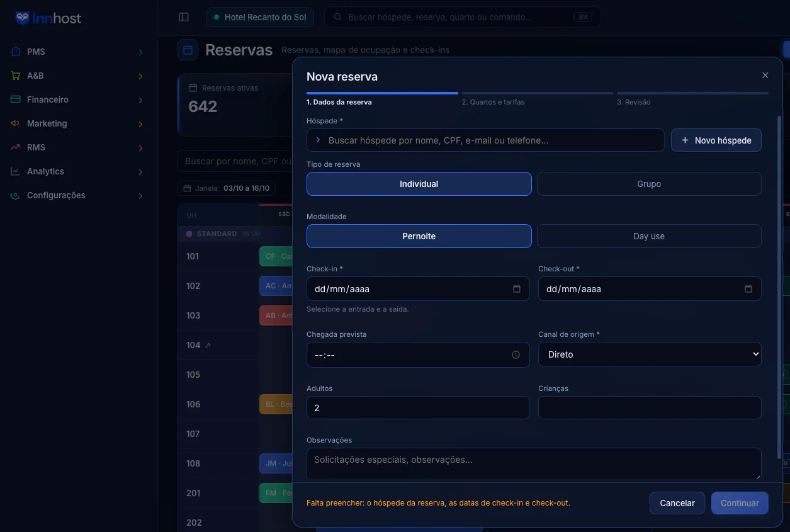
Task: Toggle the sidebar collapse icon
Action: [184, 17]
